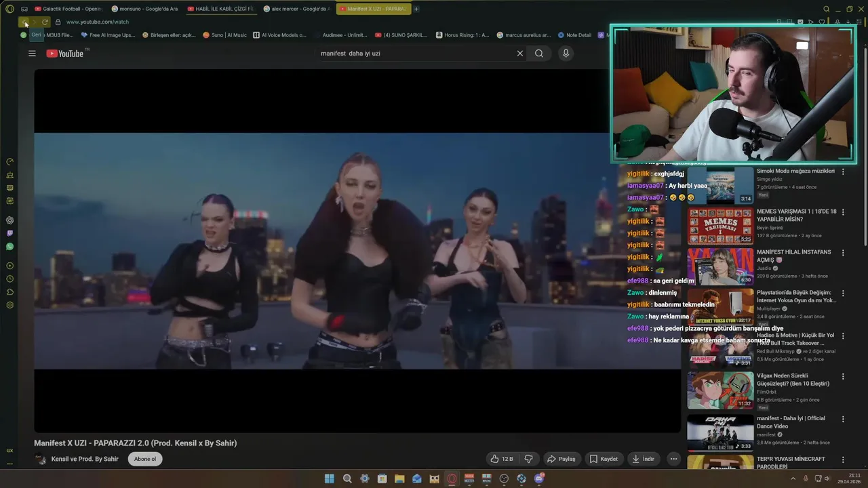Switch to the HABİL İLE KABİL tab
The height and width of the screenshot is (488, 868).
coord(220,9)
